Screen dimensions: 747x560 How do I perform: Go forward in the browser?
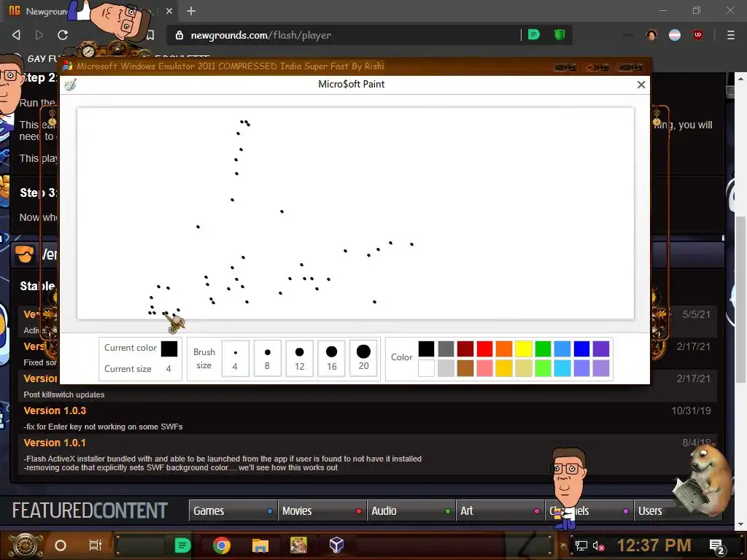click(x=39, y=35)
